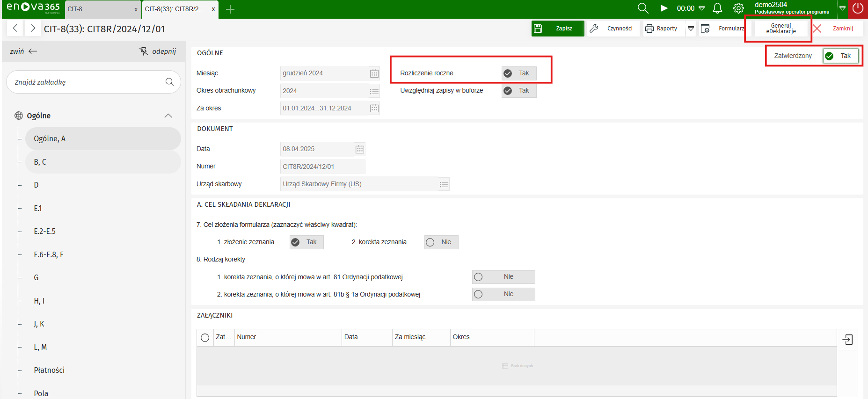Image resolution: width=868 pixels, height=399 pixels.
Task: Add new tab with plus icon
Action: click(x=230, y=9)
